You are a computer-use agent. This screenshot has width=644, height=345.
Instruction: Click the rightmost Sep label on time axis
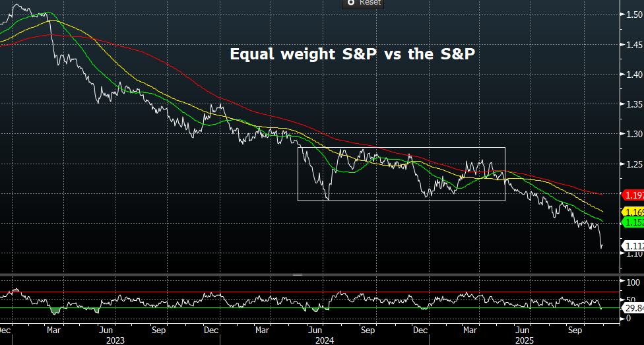click(575, 328)
